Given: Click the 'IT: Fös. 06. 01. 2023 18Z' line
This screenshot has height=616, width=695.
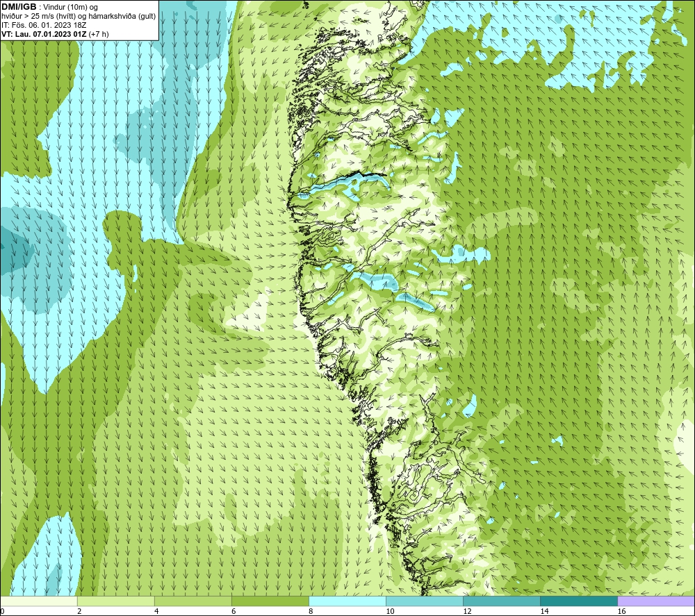Looking at the screenshot, I should [x=44, y=25].
